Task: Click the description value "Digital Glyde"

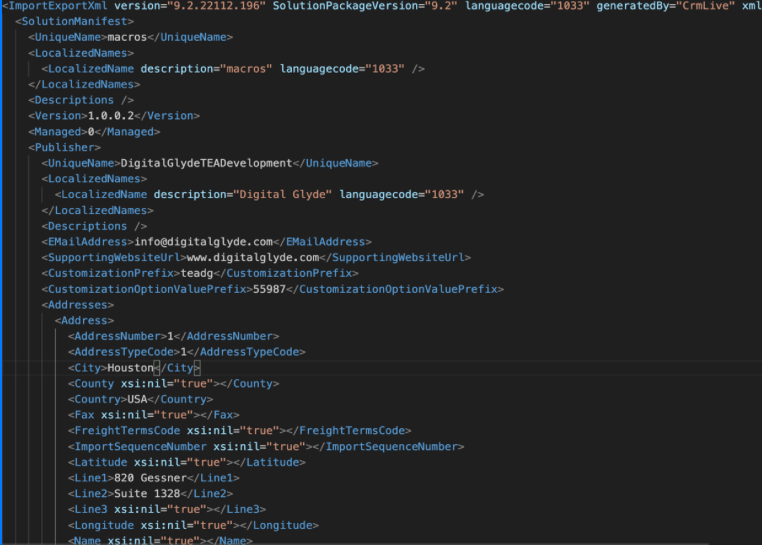Action: pyautogui.click(x=282, y=194)
